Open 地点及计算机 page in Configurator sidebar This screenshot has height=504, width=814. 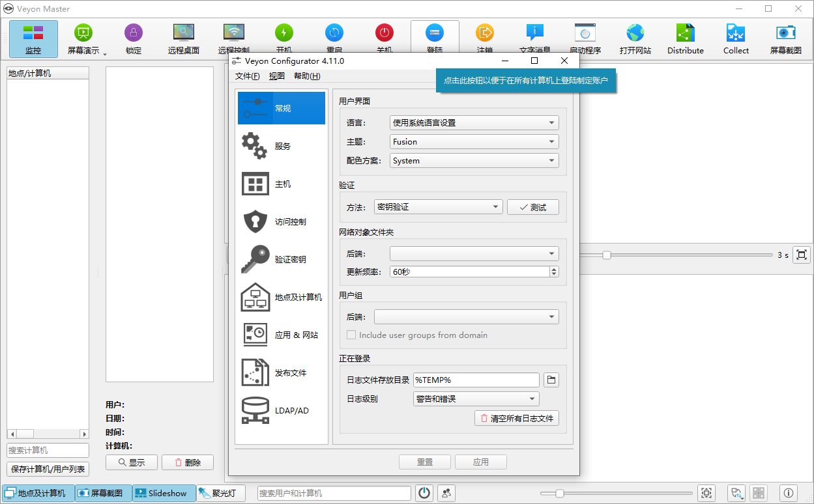282,297
